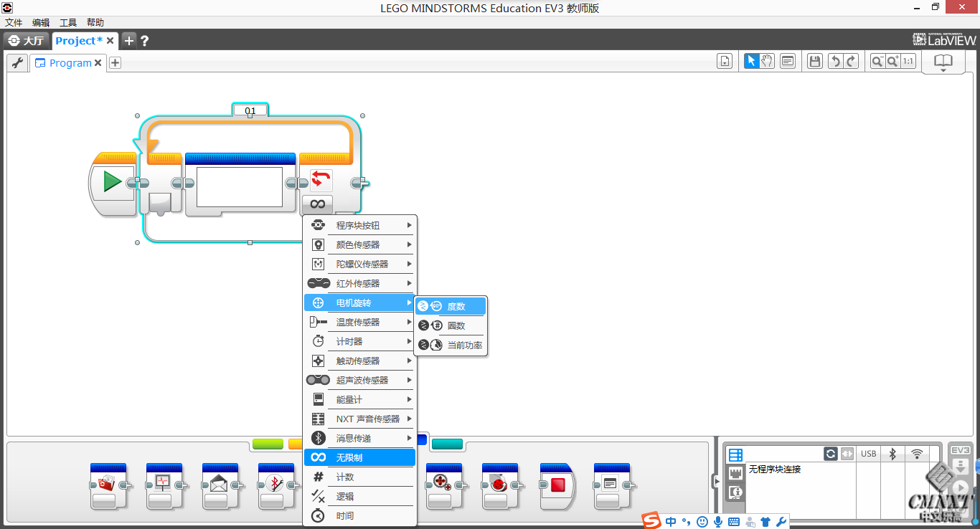
Task: Pick the Stop Program block
Action: click(557, 486)
